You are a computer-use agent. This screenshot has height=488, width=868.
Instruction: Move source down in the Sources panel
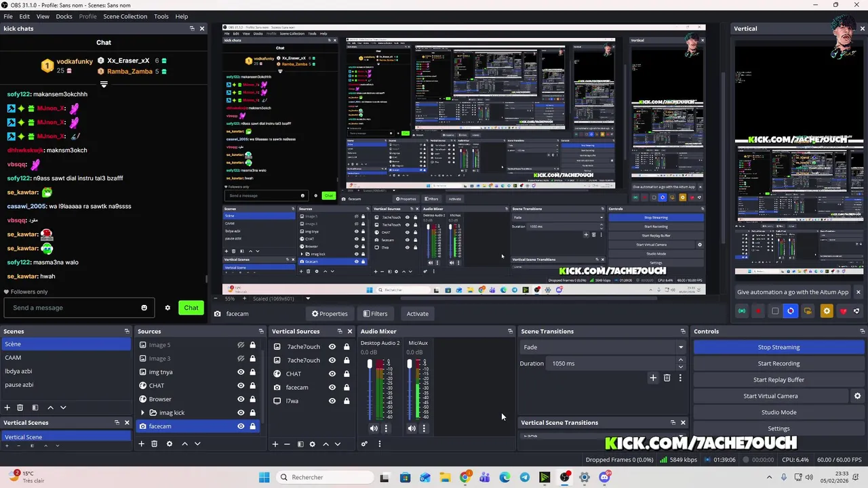tap(197, 444)
